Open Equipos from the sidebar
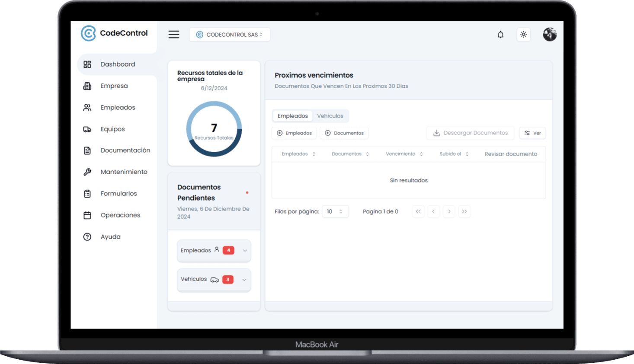The height and width of the screenshot is (364, 634). coord(112,129)
